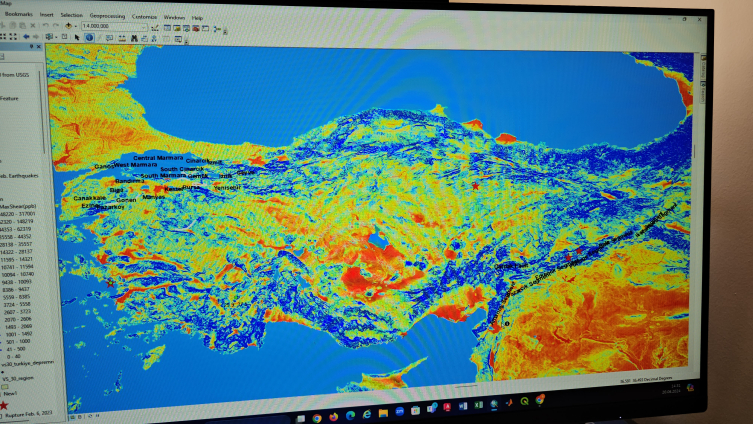Viewport: 753px width, 424px height.
Task: Click the Go Back to Previous Extent arrow
Action: (x=26, y=37)
